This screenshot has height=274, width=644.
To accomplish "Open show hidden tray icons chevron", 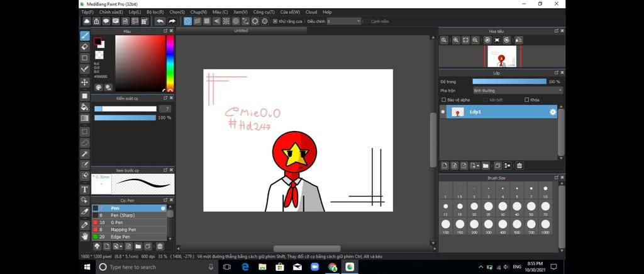I will pos(481,266).
